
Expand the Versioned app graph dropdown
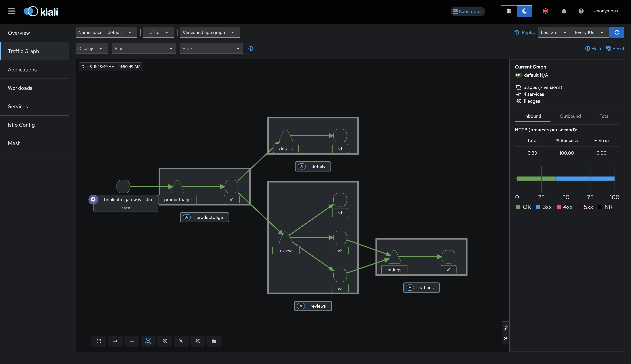[210, 32]
